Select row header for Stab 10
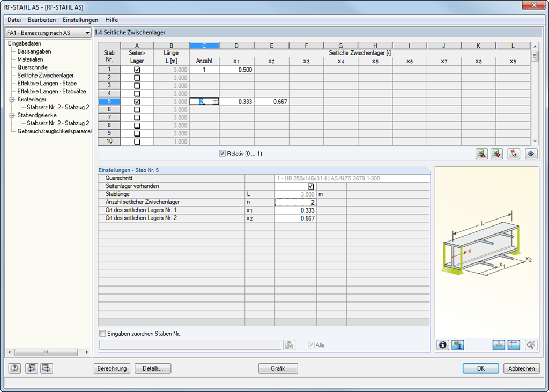 click(x=109, y=141)
